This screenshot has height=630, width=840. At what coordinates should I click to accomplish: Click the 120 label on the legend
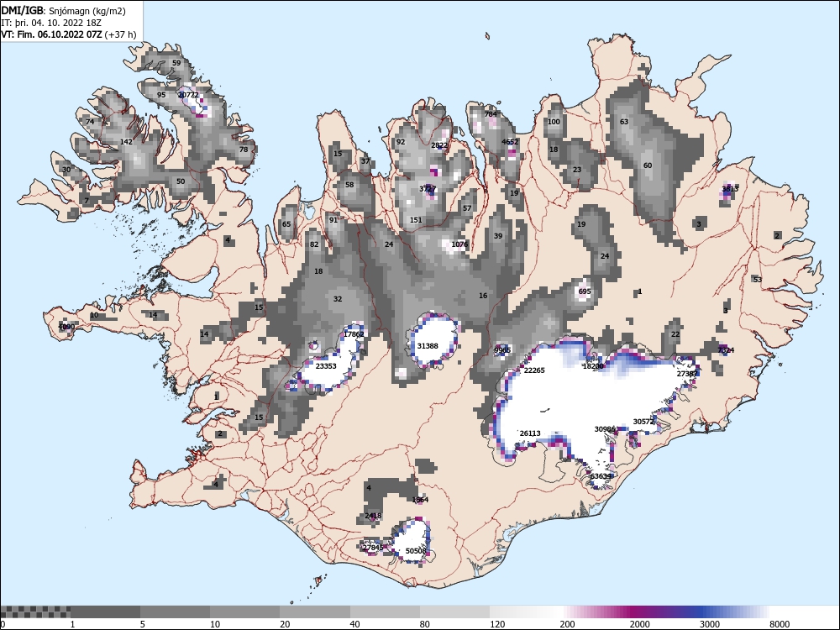tap(497, 624)
